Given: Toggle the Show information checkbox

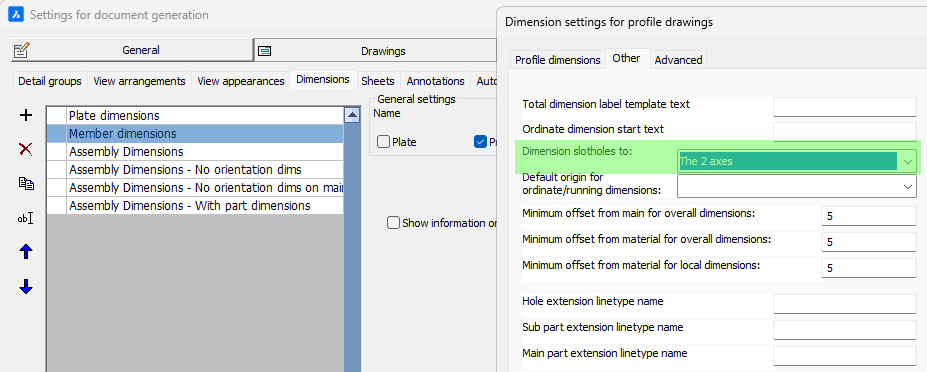Looking at the screenshot, I should 393,223.
